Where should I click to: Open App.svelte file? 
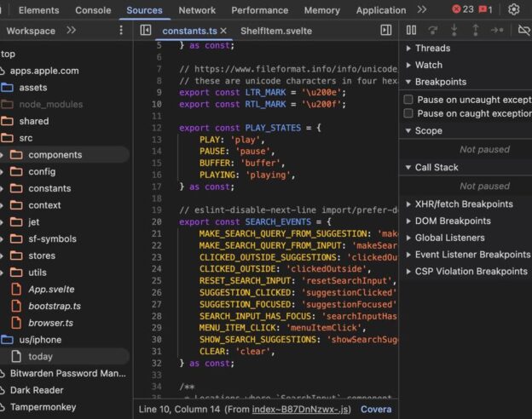coord(51,290)
